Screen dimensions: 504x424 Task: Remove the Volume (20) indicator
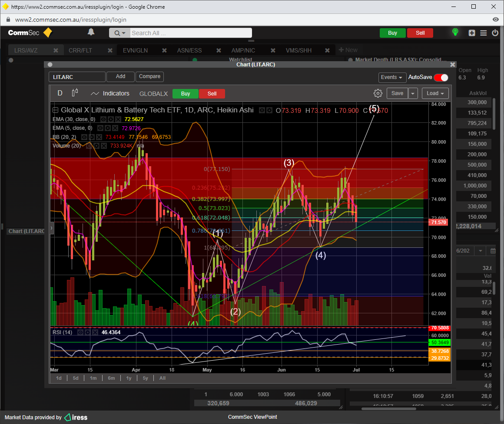click(x=104, y=146)
